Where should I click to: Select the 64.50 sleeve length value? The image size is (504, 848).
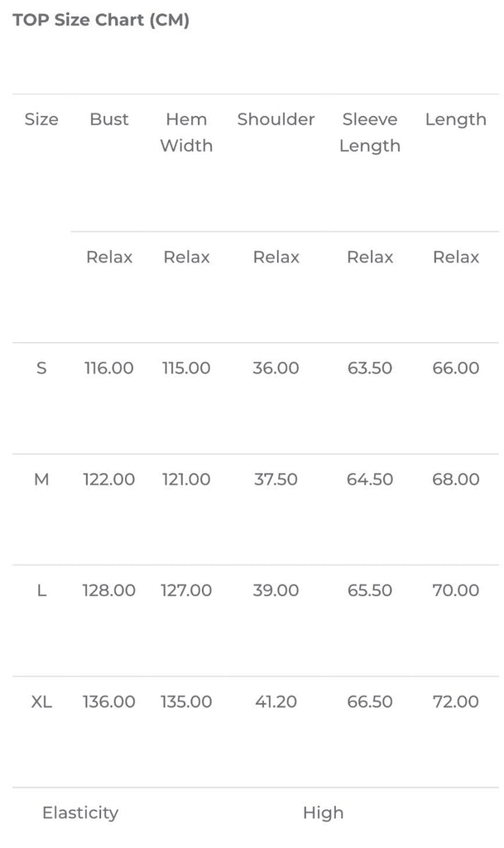point(370,479)
